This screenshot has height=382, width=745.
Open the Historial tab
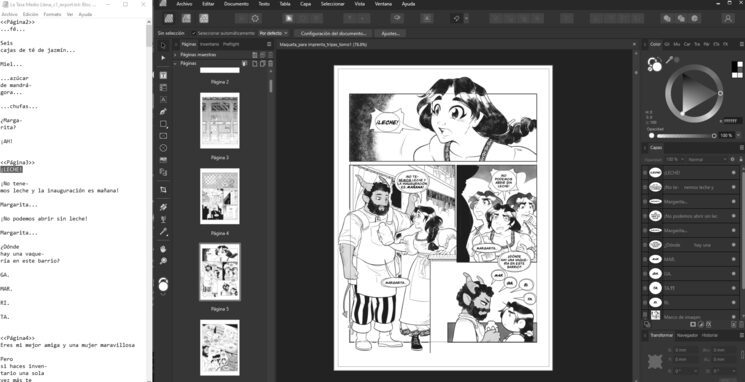(710, 335)
